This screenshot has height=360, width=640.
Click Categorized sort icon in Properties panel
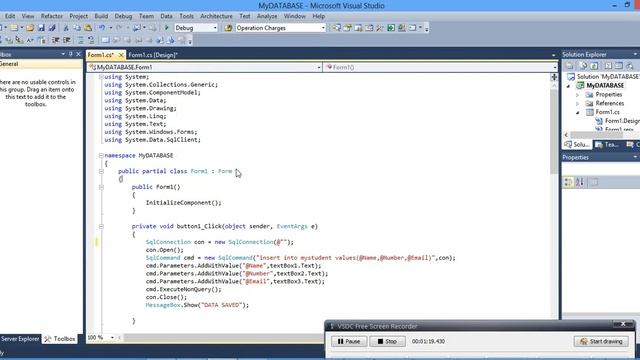coord(569,182)
